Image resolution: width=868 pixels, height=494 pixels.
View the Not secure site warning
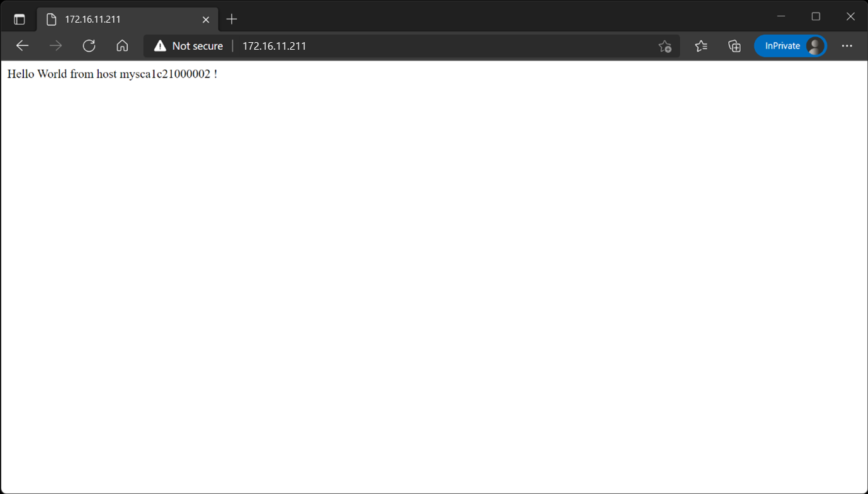(188, 46)
